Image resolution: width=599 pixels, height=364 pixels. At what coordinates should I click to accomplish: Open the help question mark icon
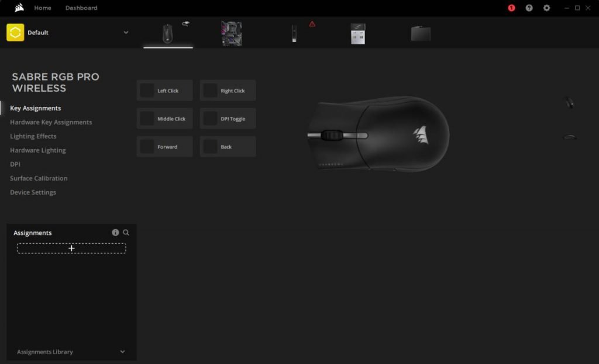(529, 8)
